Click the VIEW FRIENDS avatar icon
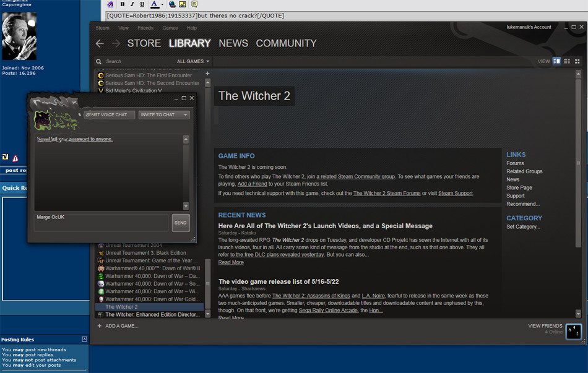 pos(573,332)
